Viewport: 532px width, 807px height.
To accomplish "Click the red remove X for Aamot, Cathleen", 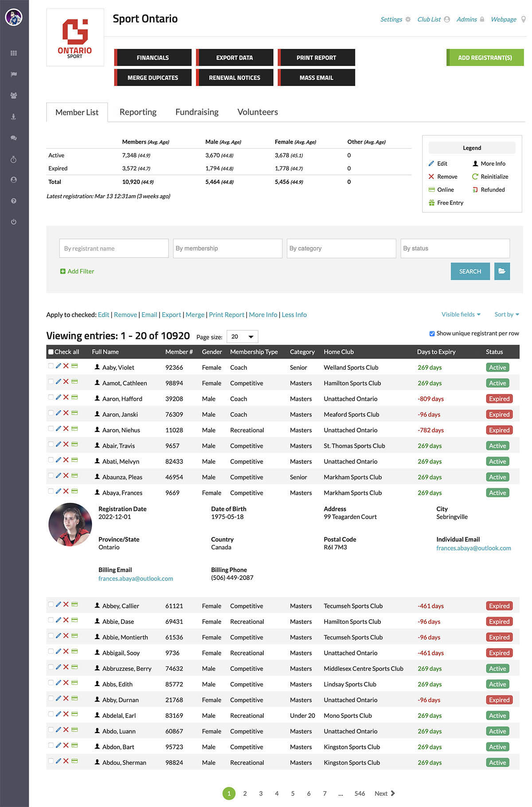I will coord(66,382).
